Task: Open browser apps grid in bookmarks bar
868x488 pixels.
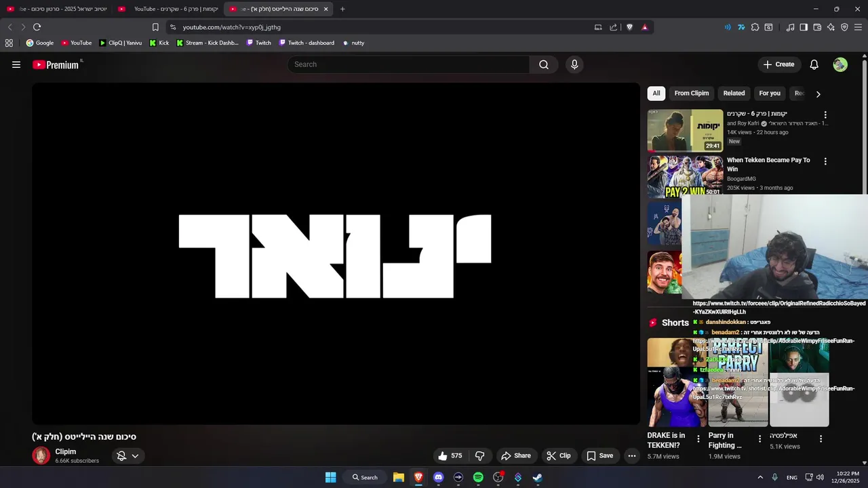Action: pos(9,43)
